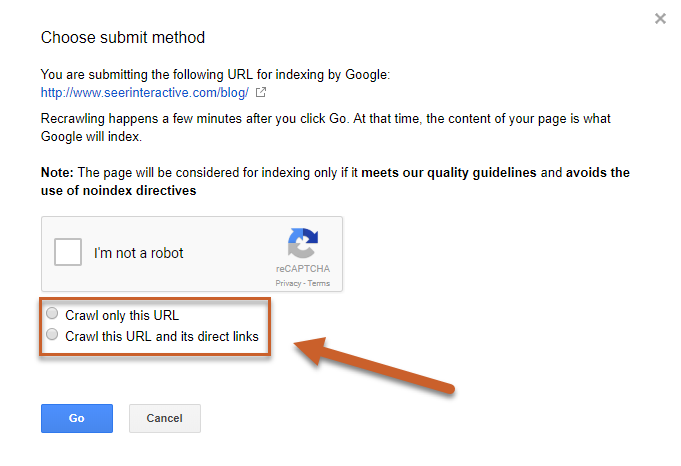This screenshot has height=466, width=681.
Task: Click the external link icon beside URL
Action: click(x=262, y=93)
